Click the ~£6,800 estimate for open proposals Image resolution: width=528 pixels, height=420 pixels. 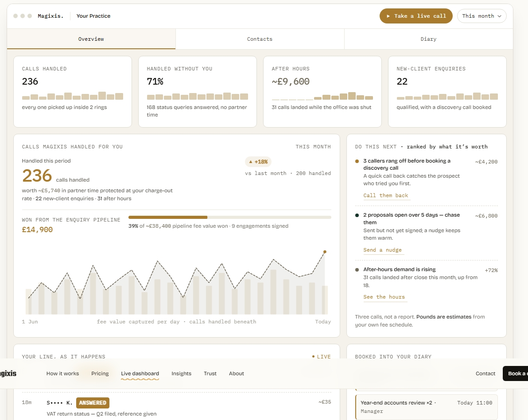pyautogui.click(x=486, y=216)
